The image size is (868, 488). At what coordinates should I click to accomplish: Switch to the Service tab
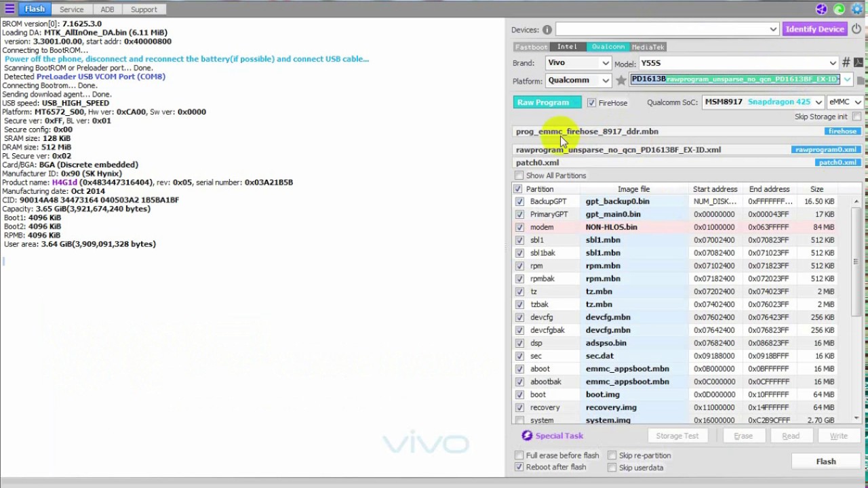coord(71,9)
